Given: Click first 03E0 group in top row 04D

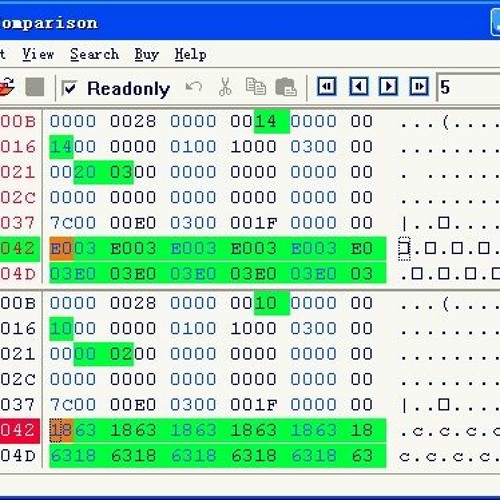Looking at the screenshot, I should tap(73, 274).
